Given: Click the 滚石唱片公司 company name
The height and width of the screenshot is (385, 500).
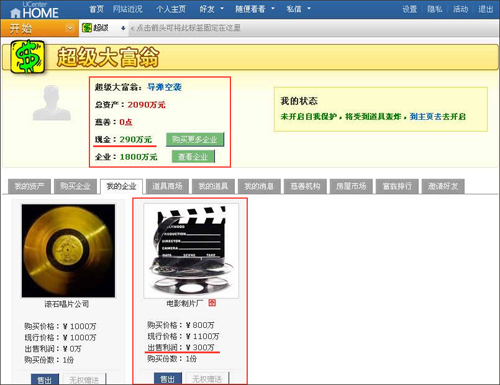Looking at the screenshot, I should coord(67,304).
